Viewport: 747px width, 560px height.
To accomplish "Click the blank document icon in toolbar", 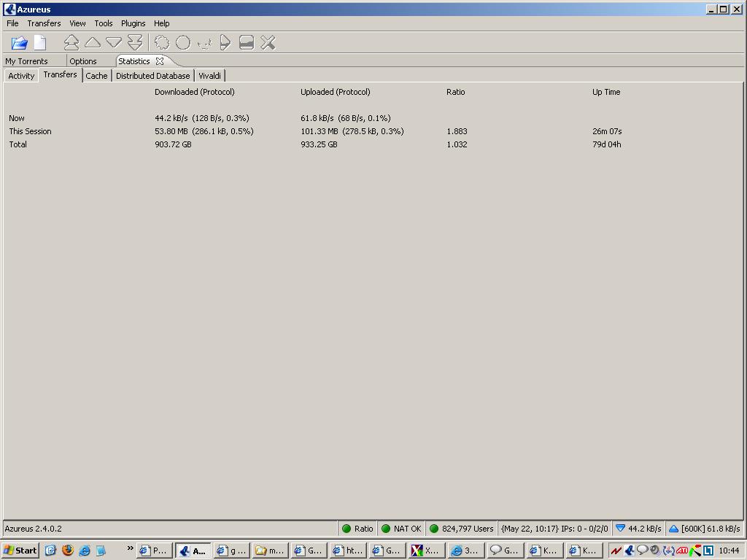I will click(x=39, y=43).
